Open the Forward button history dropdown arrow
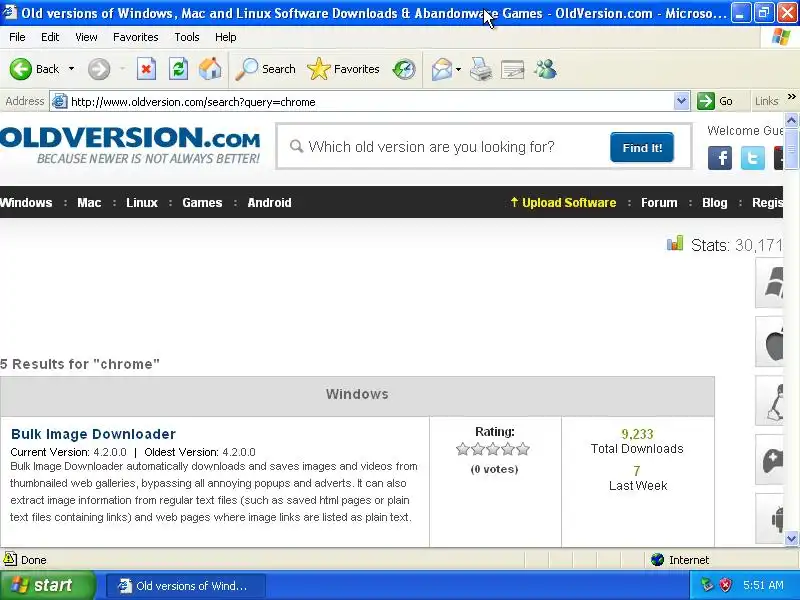The height and width of the screenshot is (600, 800). click(122, 69)
